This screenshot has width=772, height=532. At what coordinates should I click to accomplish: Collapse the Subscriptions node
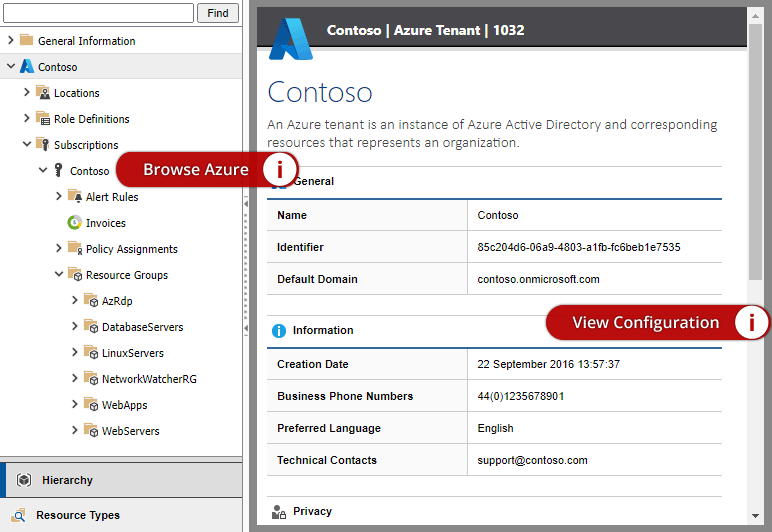27,145
